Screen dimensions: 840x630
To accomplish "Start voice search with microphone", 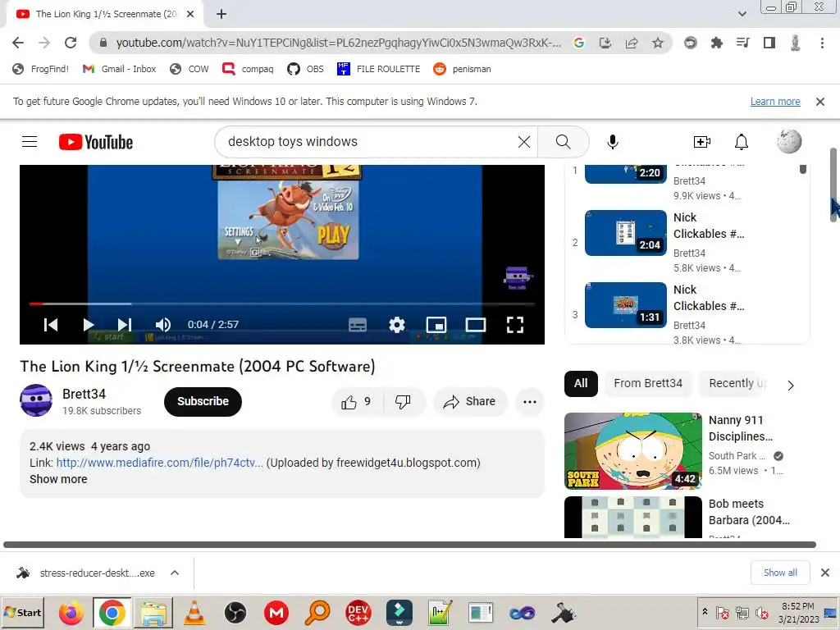I will pos(613,142).
